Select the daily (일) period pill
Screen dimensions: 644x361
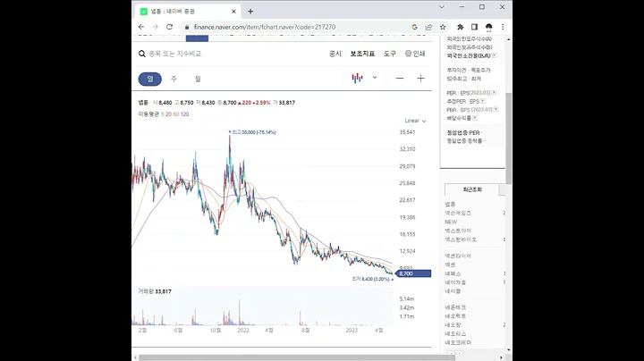[150, 79]
